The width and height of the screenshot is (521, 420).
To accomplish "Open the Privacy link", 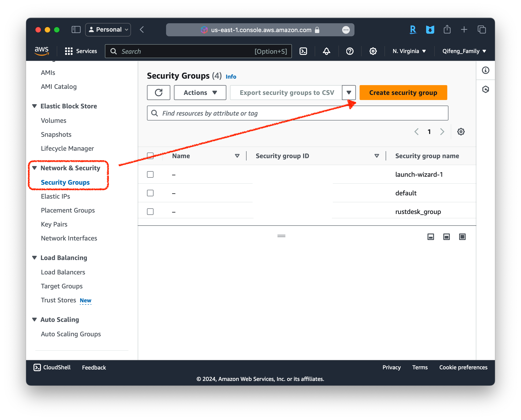I will point(391,367).
